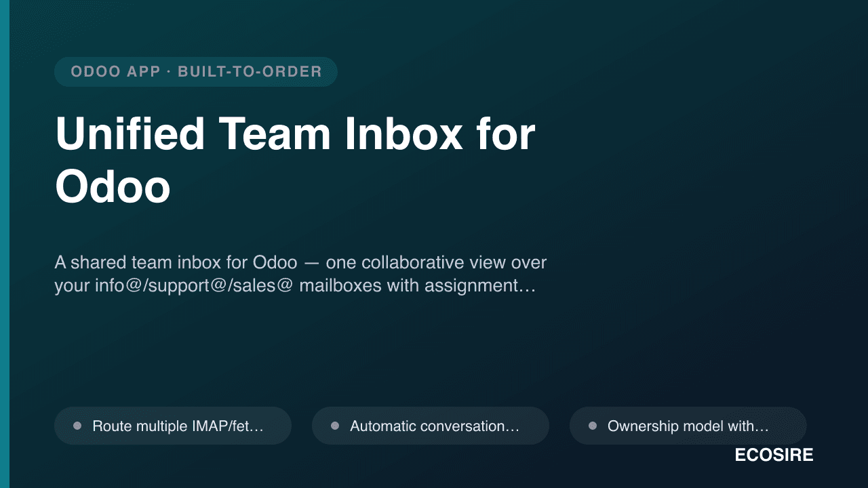Viewport: 868px width, 488px height.
Task: Open the "Automatic conversation…" feature pill
Action: coord(431,426)
